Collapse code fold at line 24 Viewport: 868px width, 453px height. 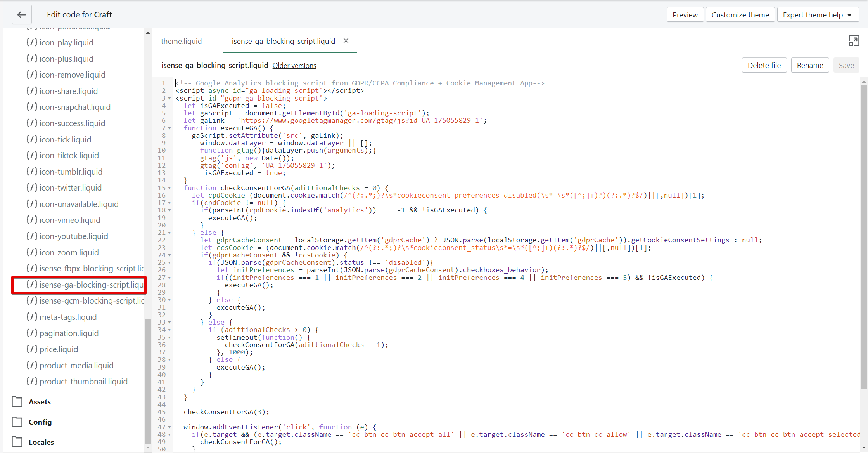click(169, 255)
